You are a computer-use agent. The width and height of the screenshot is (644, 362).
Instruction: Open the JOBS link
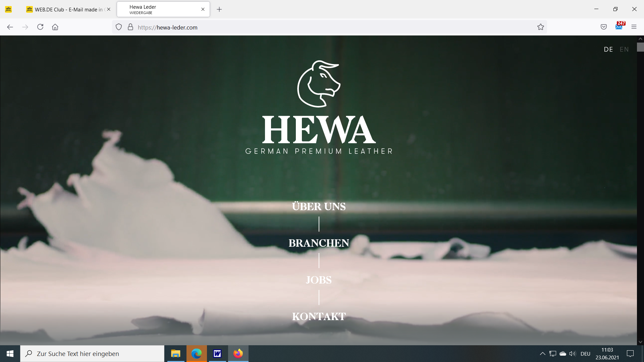pyautogui.click(x=319, y=280)
